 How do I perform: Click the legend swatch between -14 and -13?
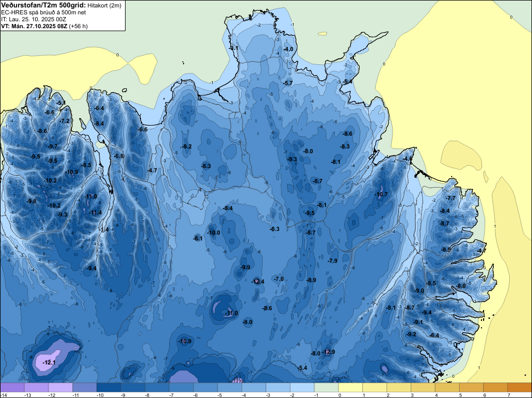click(x=12, y=387)
